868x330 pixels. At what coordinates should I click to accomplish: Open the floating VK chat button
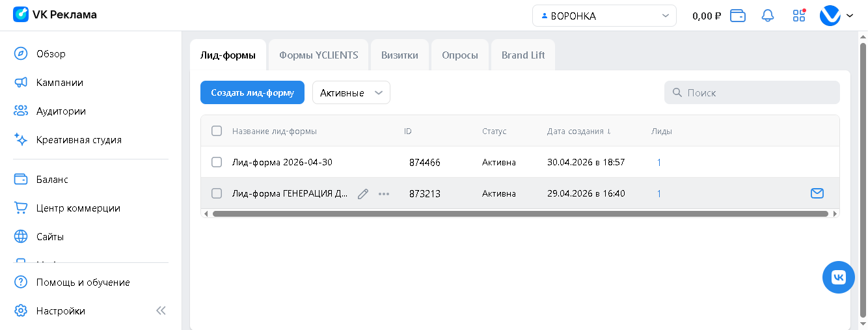839,277
